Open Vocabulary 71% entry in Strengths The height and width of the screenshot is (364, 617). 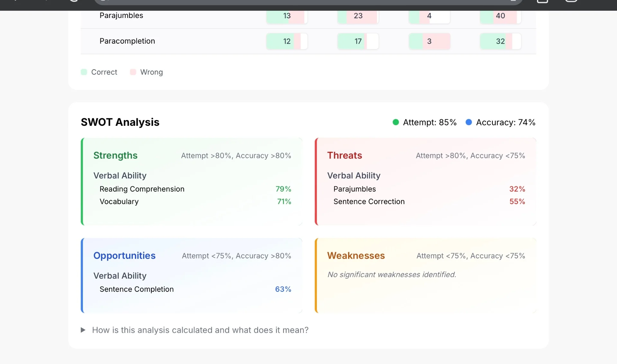[x=195, y=202]
